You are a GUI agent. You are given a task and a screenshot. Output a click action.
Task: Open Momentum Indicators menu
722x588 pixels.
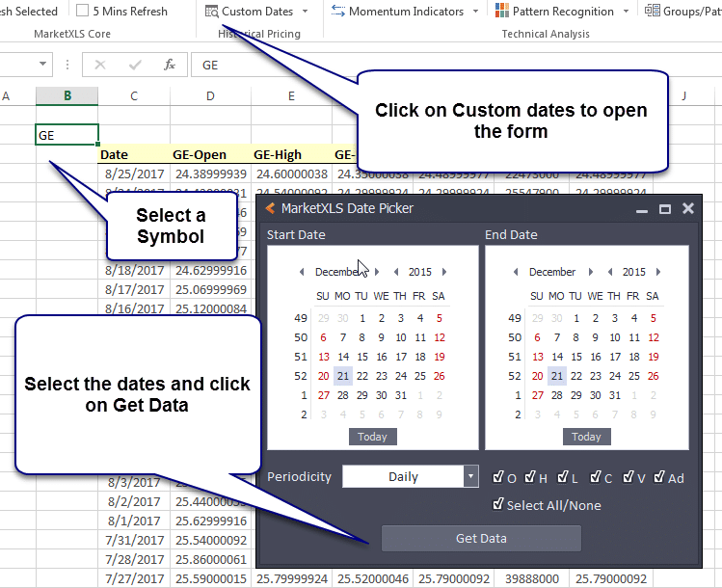pyautogui.click(x=405, y=11)
